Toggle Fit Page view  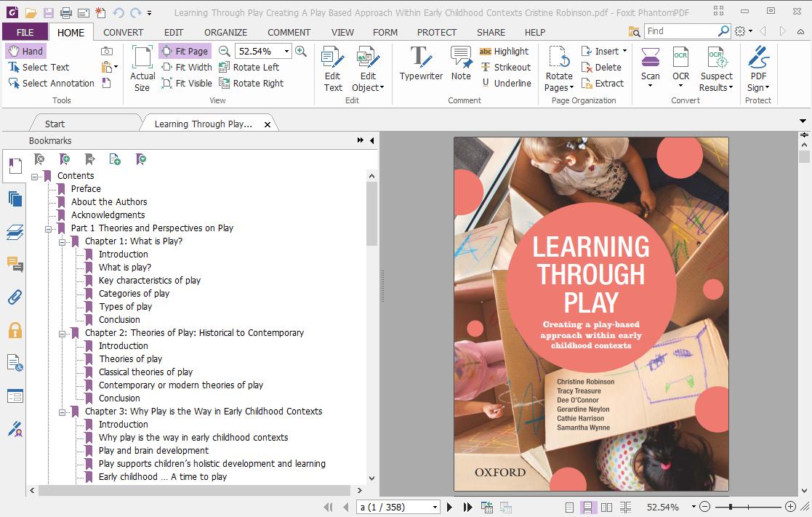(185, 51)
